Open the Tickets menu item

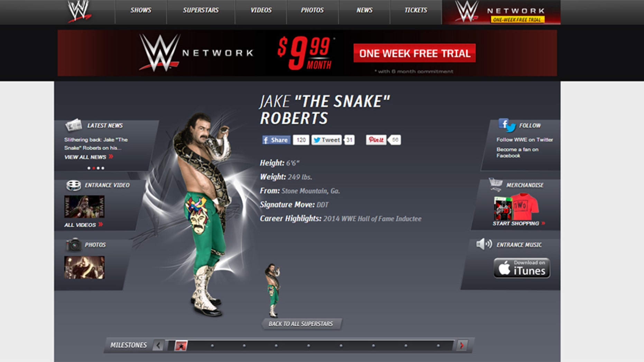pyautogui.click(x=416, y=10)
